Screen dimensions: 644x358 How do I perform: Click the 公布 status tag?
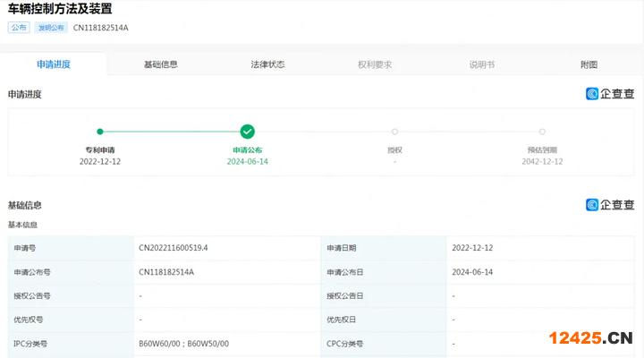(19, 28)
